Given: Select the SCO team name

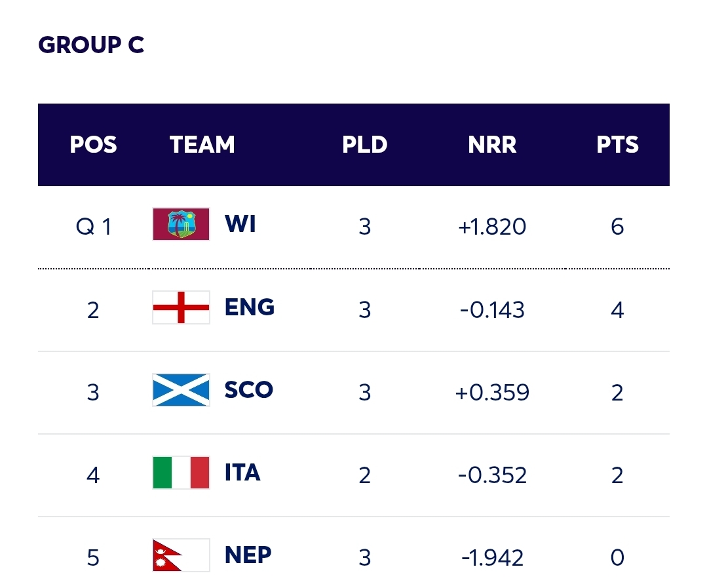Looking at the screenshot, I should tap(248, 390).
